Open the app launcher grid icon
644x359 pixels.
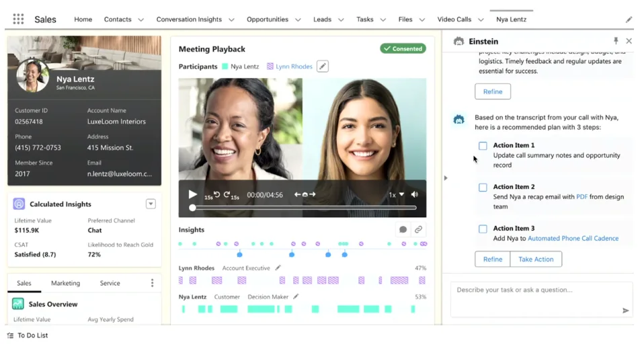pos(18,19)
